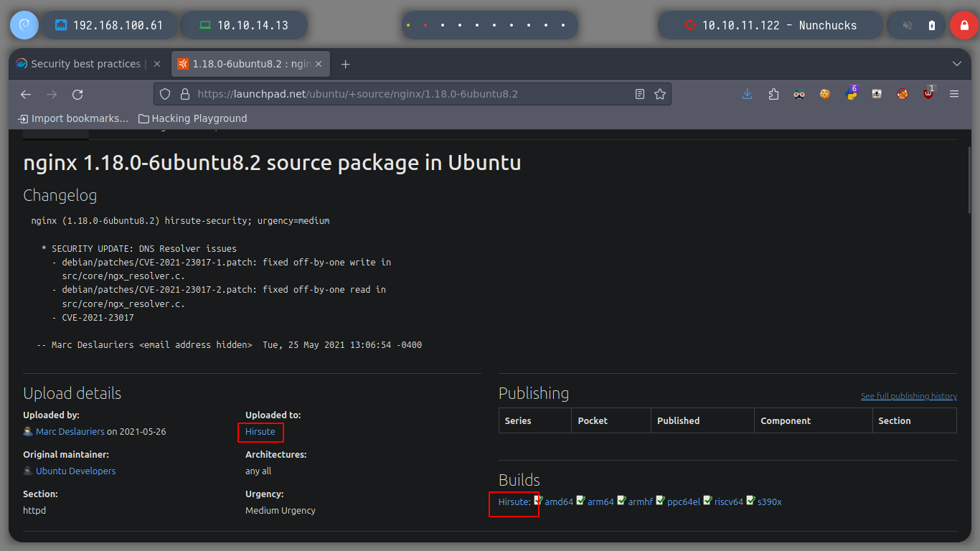Expand the list all tabs chevron

pyautogui.click(x=956, y=64)
